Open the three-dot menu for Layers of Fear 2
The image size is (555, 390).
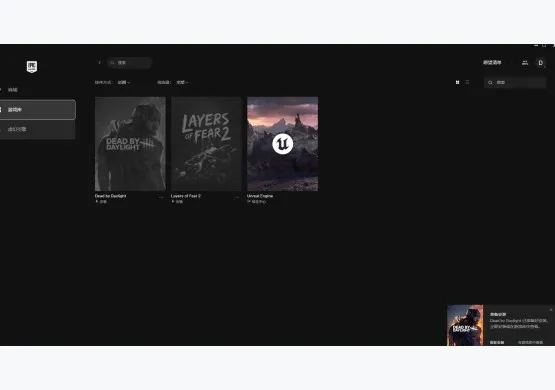click(237, 197)
